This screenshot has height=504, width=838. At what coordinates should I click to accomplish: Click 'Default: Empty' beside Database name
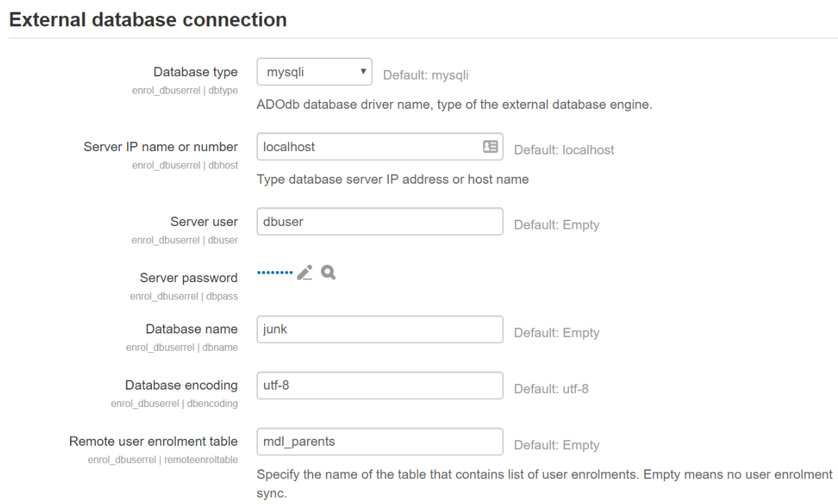557,333
